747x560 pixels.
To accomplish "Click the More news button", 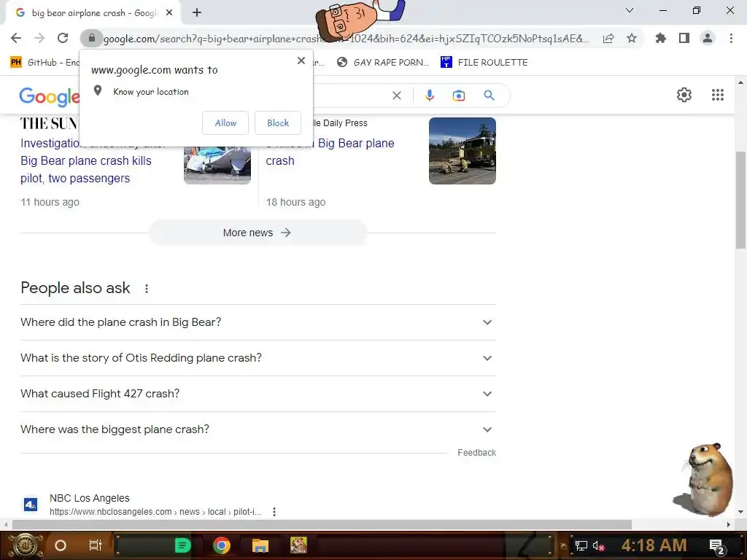I will pyautogui.click(x=258, y=233).
